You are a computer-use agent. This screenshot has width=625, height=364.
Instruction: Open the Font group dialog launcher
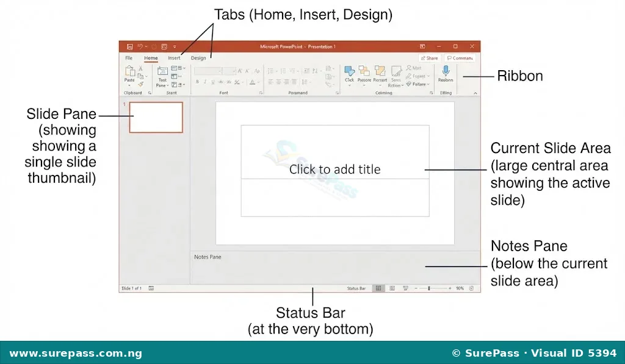261,93
